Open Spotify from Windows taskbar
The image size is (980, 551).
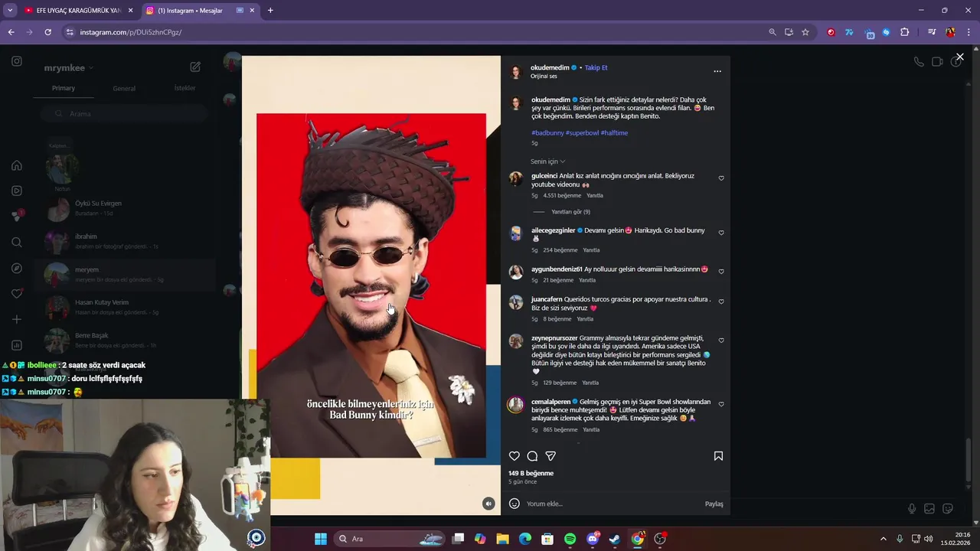click(570, 539)
